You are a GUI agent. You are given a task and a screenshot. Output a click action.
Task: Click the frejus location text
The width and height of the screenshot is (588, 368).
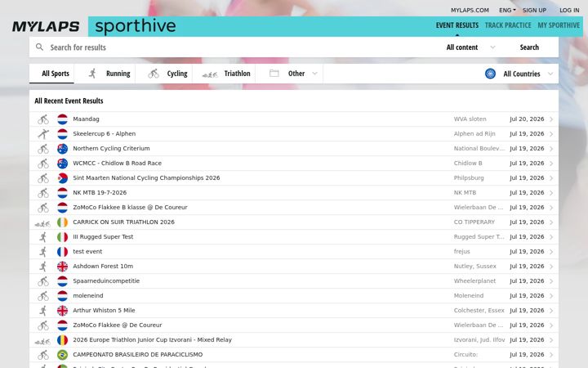(461, 252)
